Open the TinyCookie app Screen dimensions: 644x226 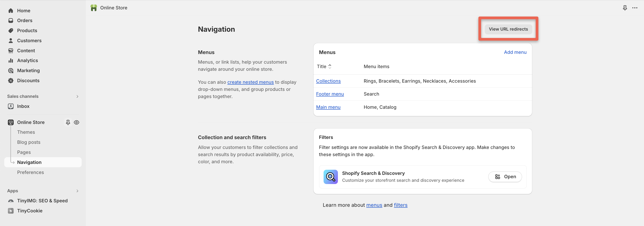click(x=30, y=211)
